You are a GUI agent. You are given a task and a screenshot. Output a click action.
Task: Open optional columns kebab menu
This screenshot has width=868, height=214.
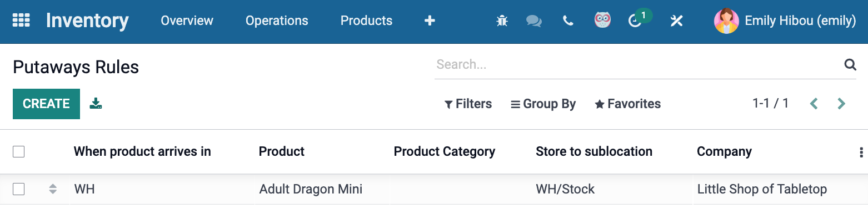pyautogui.click(x=861, y=152)
